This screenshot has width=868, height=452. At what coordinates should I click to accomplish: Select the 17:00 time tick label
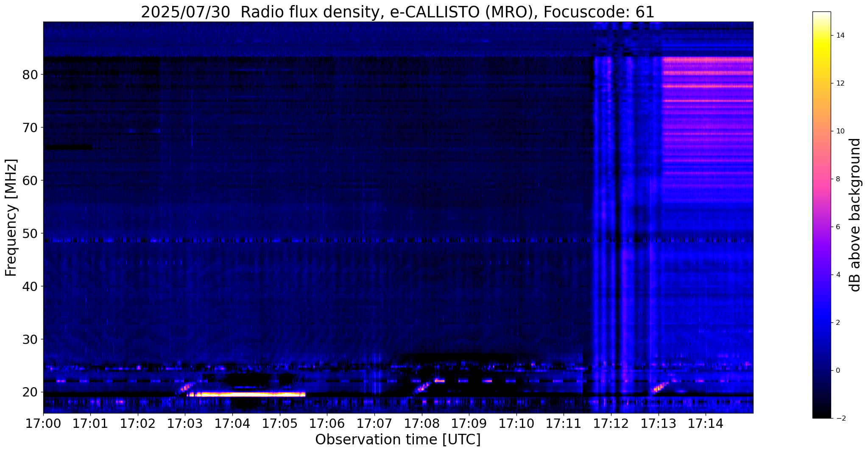tap(43, 424)
